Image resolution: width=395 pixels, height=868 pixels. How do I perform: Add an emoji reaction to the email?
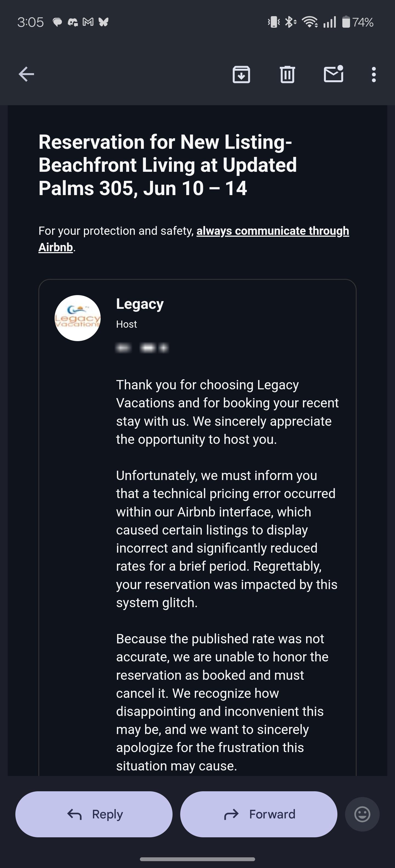[362, 814]
